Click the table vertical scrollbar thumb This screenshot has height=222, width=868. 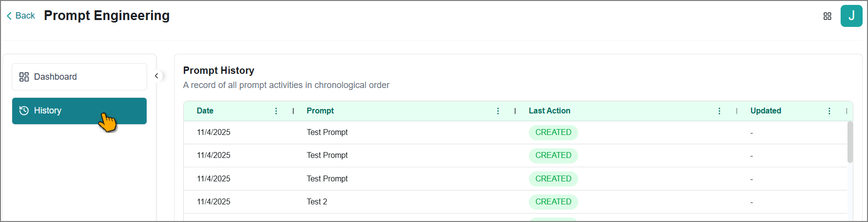850,142
